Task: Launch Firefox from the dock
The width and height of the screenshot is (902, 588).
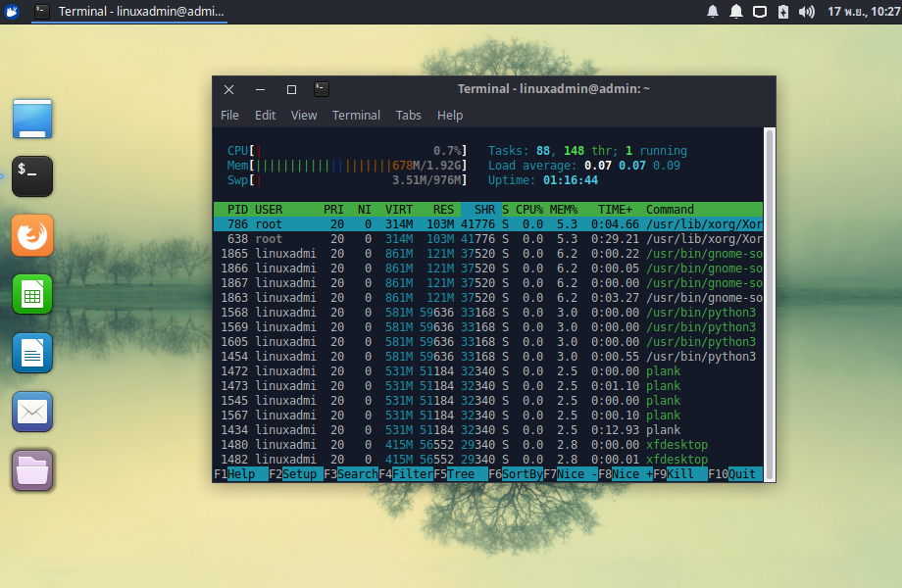Action: pyautogui.click(x=32, y=235)
